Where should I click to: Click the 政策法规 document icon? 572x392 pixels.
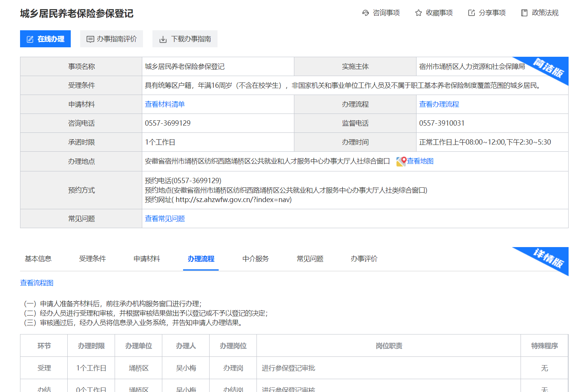pos(524,13)
